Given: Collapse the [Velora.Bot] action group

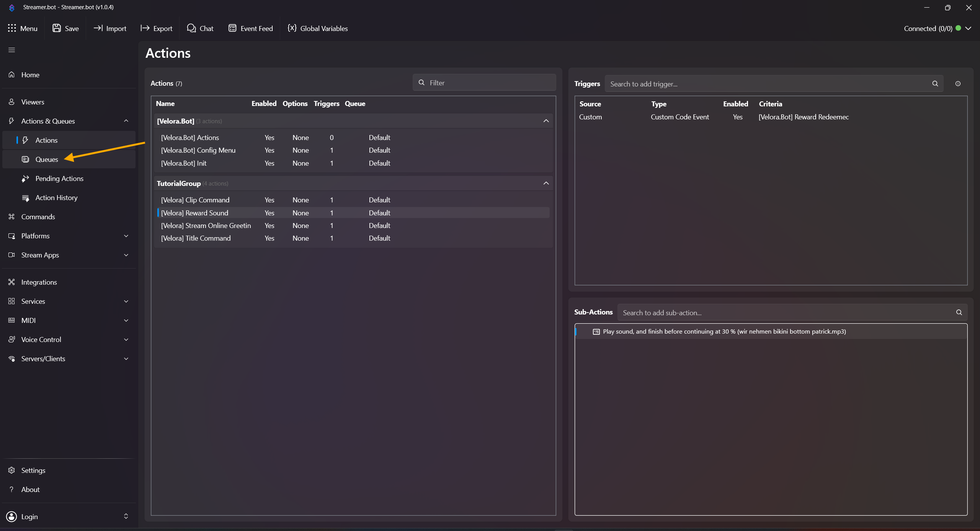Looking at the screenshot, I should pyautogui.click(x=546, y=121).
